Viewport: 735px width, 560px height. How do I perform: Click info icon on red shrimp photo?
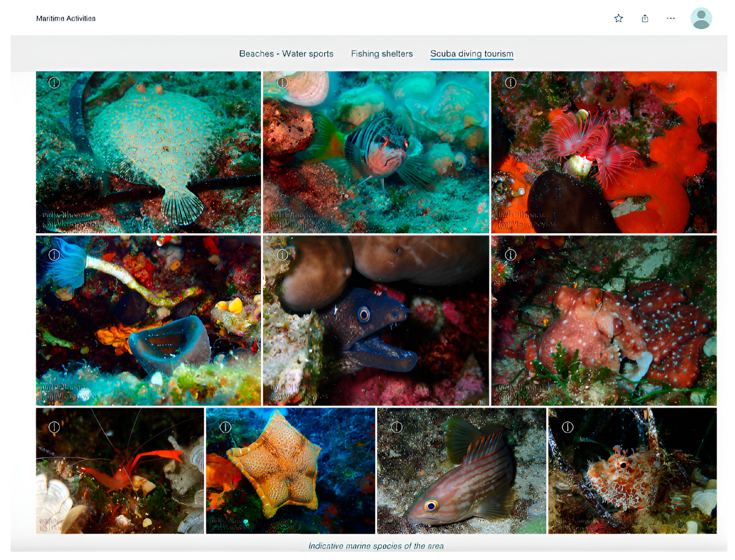[x=54, y=427]
